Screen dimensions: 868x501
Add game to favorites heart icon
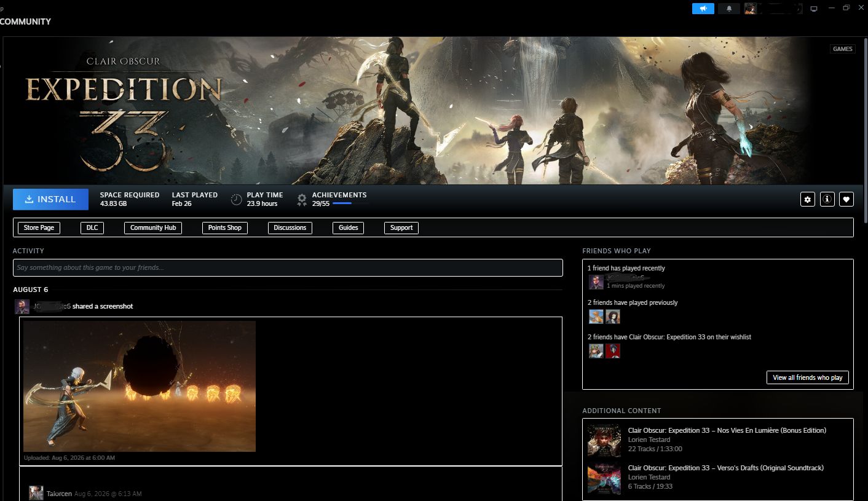[x=846, y=199]
